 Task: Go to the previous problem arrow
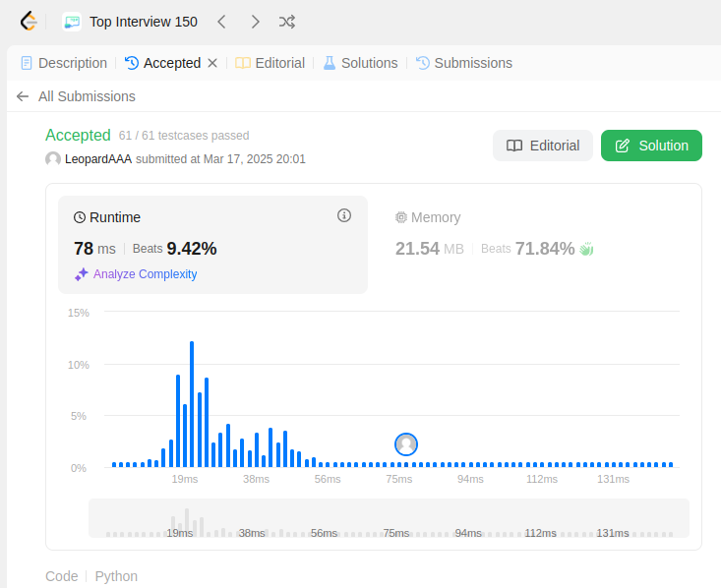pos(221,22)
